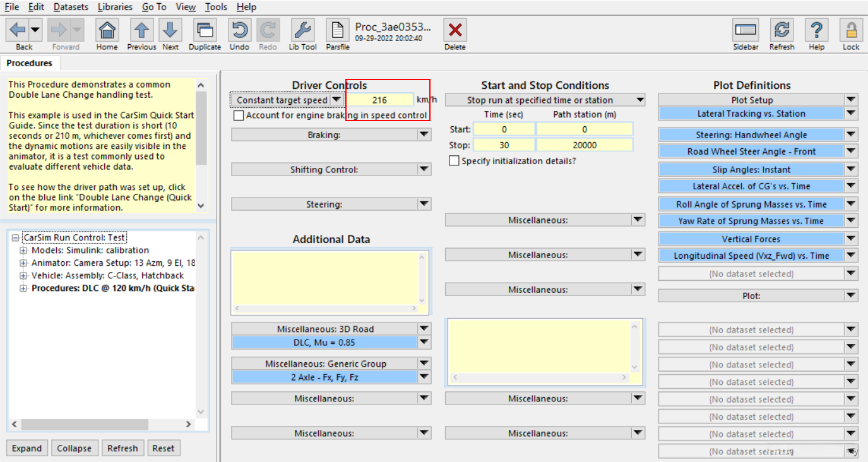The width and height of the screenshot is (868, 462).
Task: Collapse the CarSim Run Control tree node
Action: 15,238
